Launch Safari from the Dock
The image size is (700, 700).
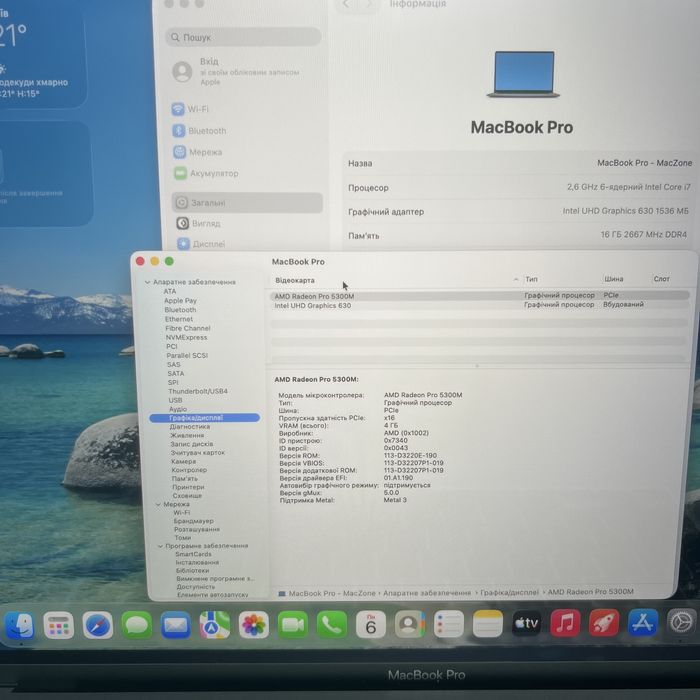97,625
